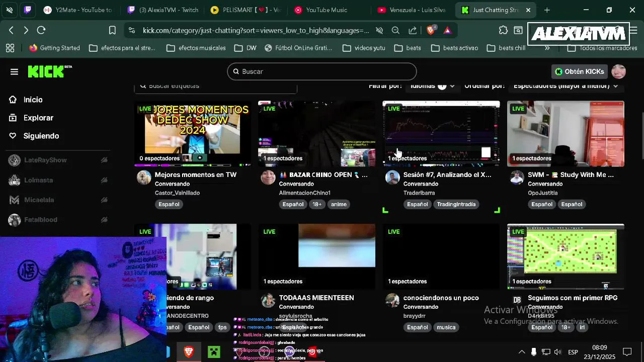This screenshot has height=362, width=644.
Task: Click the zoom magnifier icon in address bar
Action: click(x=395, y=30)
